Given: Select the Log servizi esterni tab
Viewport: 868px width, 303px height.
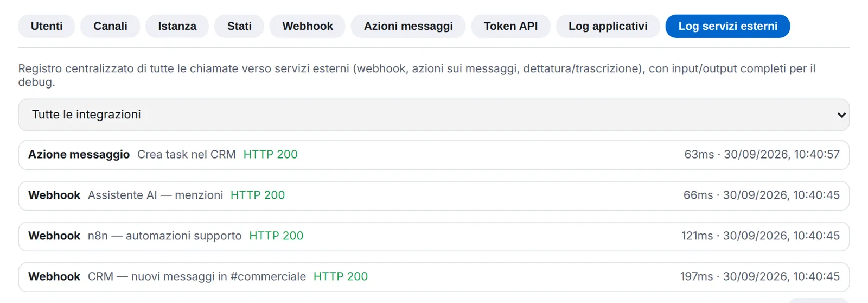Looking at the screenshot, I should click(727, 26).
